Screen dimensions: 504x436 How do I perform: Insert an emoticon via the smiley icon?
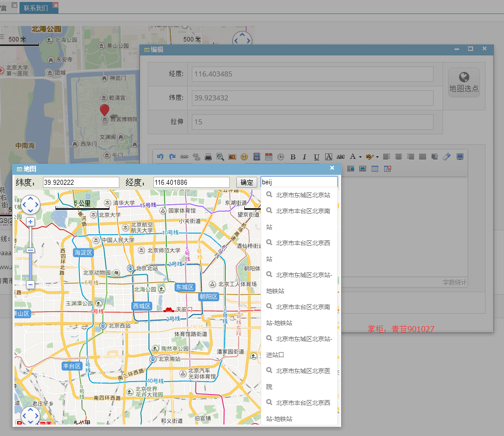coord(244,157)
